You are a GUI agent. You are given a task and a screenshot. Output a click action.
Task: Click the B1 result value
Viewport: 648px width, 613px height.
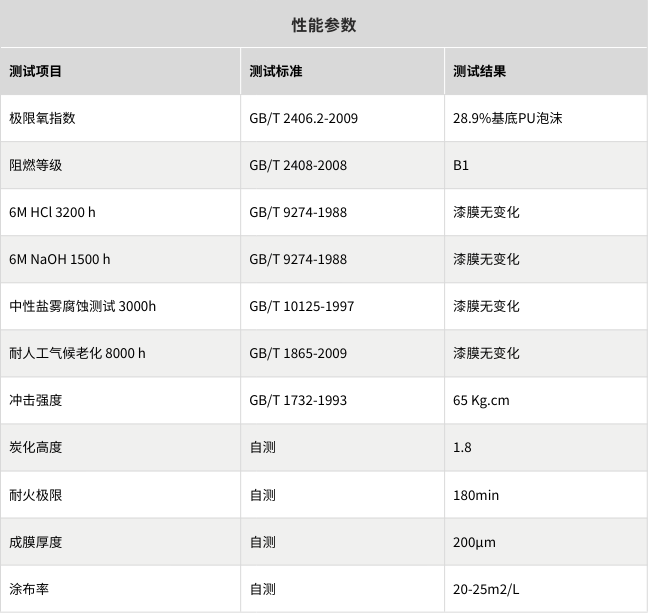pos(461,165)
